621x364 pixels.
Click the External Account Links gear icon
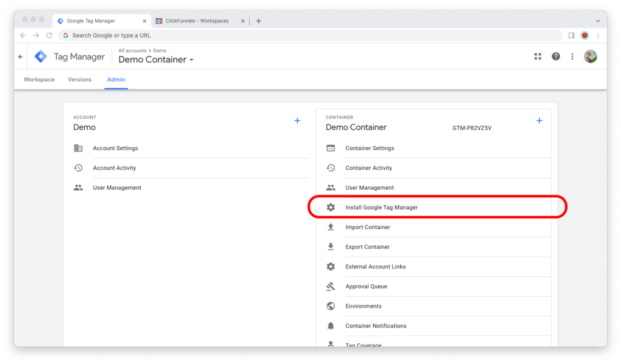point(331,266)
